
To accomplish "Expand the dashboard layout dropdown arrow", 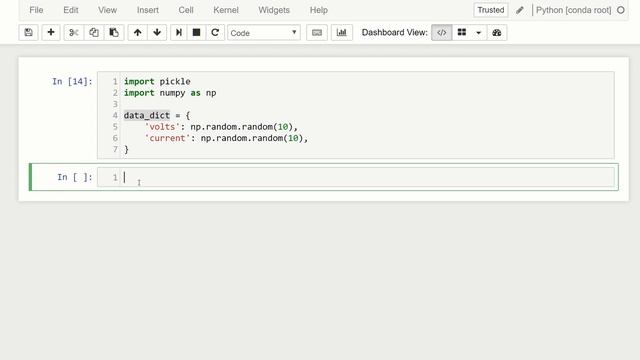I will tap(479, 33).
